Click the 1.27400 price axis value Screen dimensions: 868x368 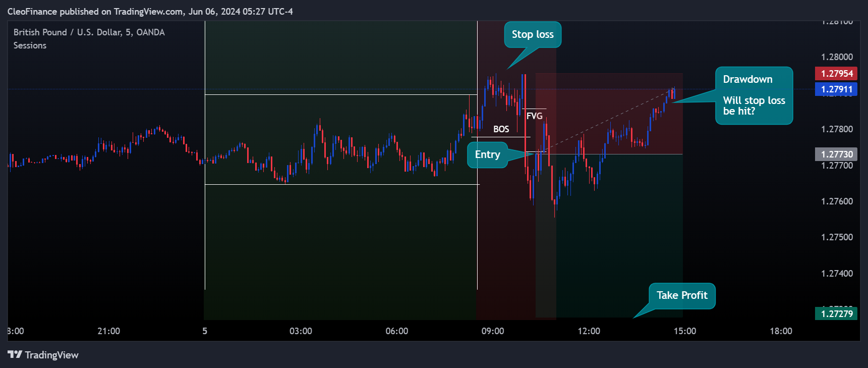point(837,274)
